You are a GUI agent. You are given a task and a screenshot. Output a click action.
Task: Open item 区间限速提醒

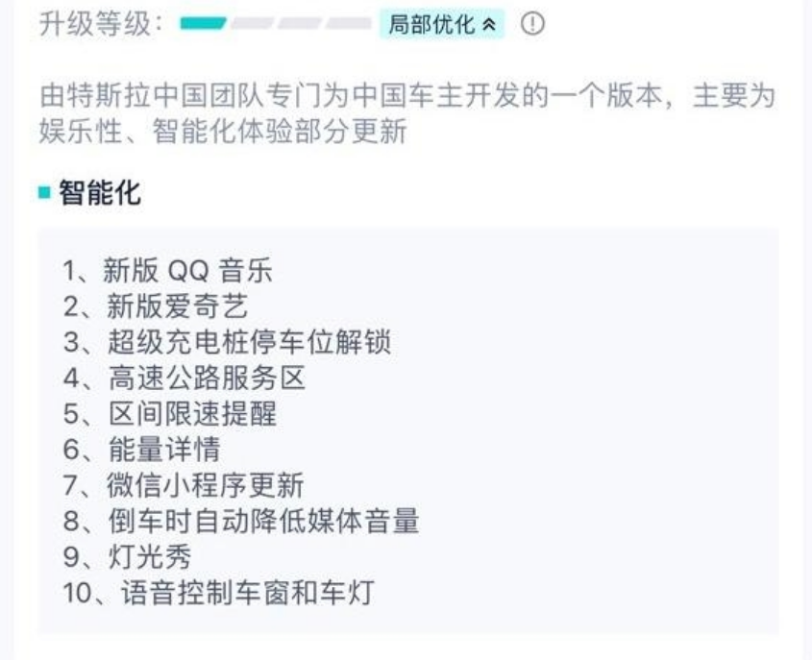(x=170, y=413)
